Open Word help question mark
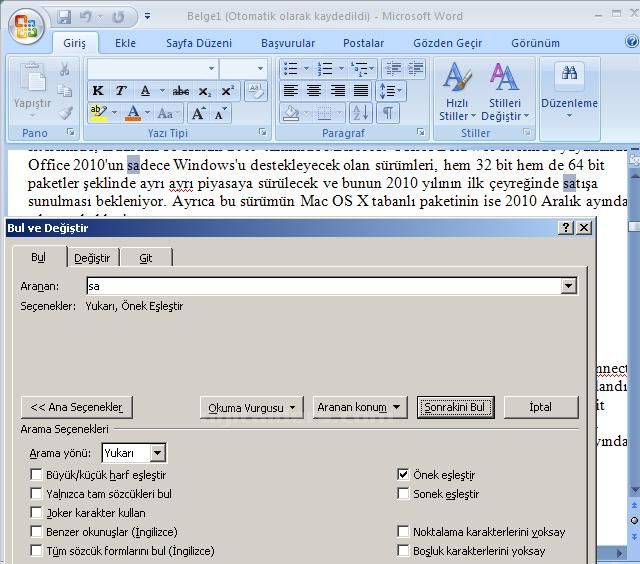This screenshot has width=640, height=564. click(x=632, y=42)
